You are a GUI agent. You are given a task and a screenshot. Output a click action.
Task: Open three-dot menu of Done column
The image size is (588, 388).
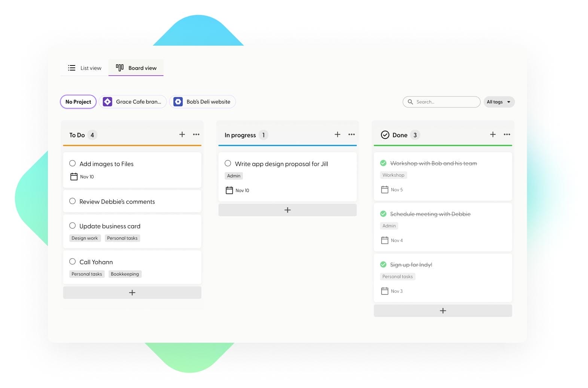[x=507, y=134]
